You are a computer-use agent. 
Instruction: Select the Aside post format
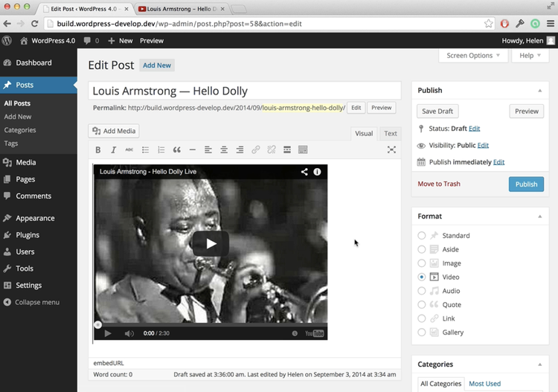click(x=421, y=249)
